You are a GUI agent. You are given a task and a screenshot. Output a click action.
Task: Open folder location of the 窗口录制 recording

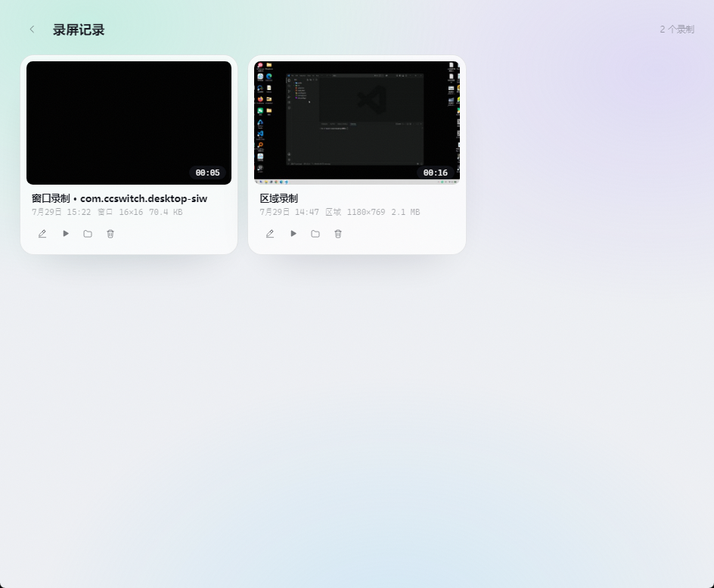point(88,234)
